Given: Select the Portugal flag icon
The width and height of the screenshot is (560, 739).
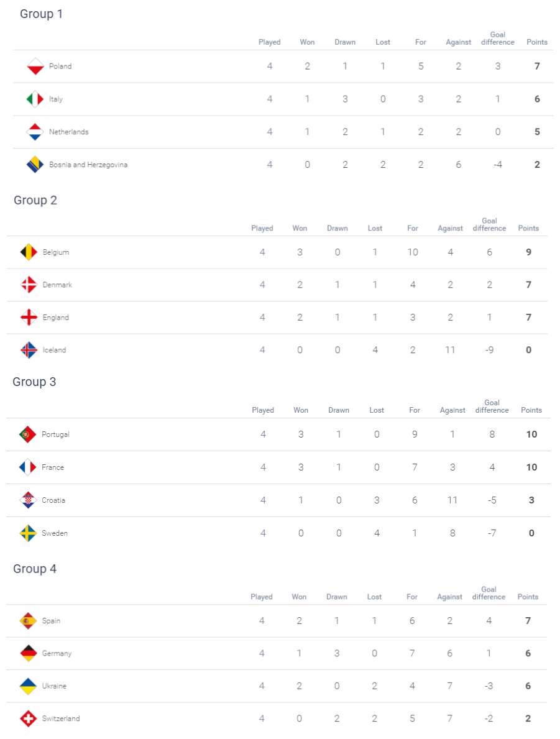Looking at the screenshot, I should coord(28,434).
